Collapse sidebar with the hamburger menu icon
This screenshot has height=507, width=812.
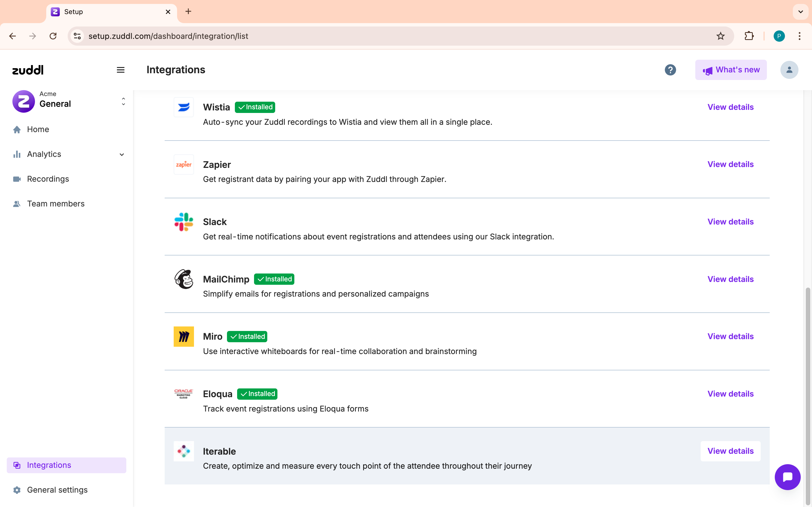click(x=120, y=70)
